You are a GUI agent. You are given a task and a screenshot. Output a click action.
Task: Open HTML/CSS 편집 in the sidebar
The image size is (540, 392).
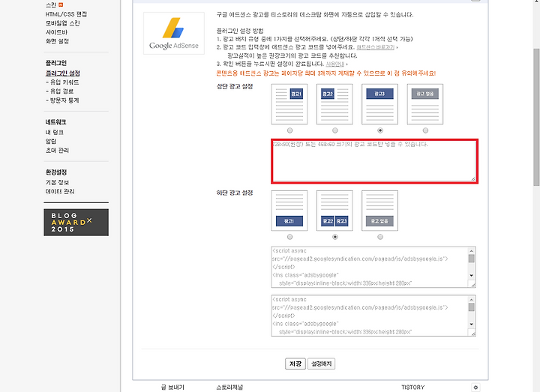pos(66,14)
